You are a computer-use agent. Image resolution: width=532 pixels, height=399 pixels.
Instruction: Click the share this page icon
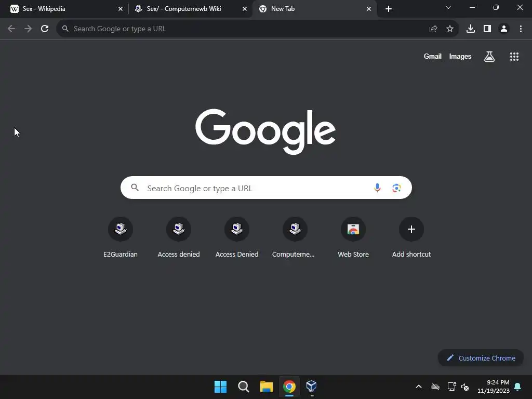click(x=433, y=29)
